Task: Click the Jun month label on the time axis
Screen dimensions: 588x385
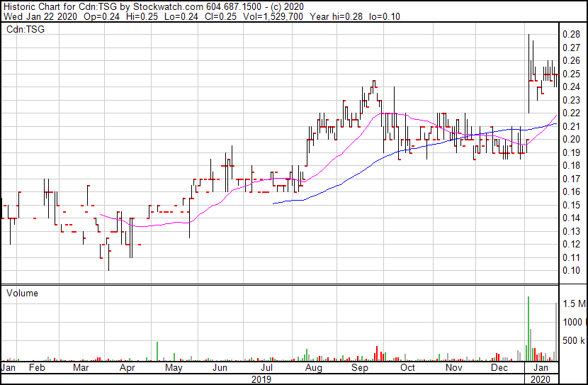Action: pos(221,369)
